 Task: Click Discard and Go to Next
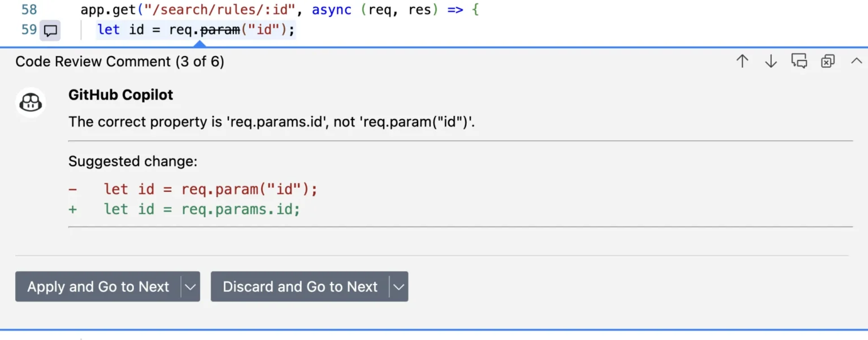tap(300, 287)
